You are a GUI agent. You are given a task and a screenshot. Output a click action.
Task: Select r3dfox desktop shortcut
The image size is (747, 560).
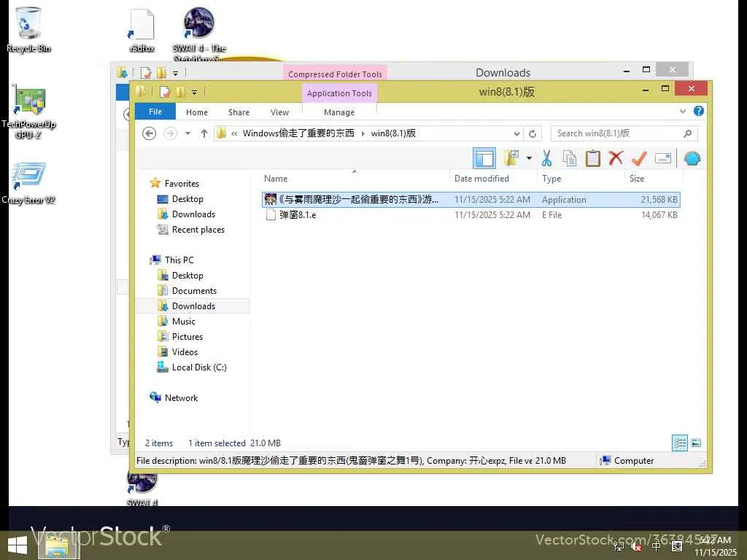tap(142, 31)
